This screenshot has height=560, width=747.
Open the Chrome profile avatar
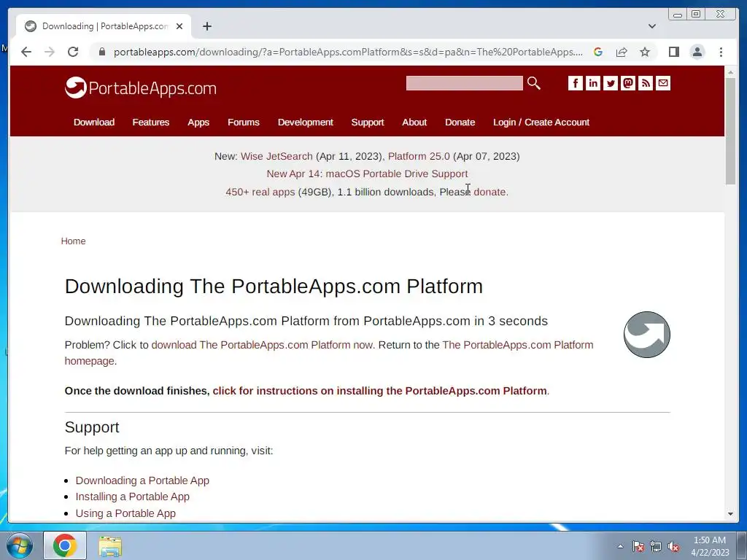pos(697,52)
